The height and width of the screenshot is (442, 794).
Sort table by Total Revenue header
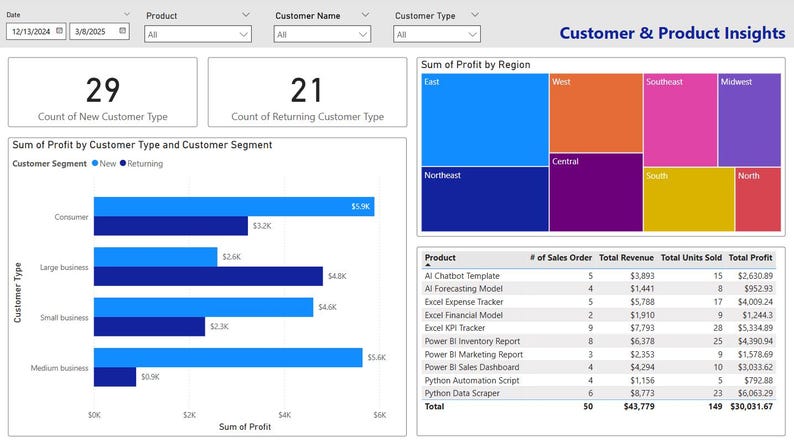[626, 258]
